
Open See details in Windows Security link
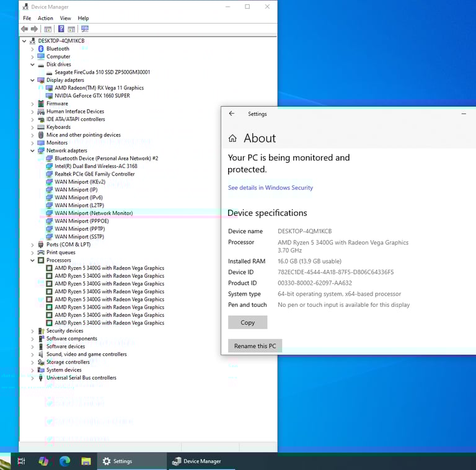[270, 188]
